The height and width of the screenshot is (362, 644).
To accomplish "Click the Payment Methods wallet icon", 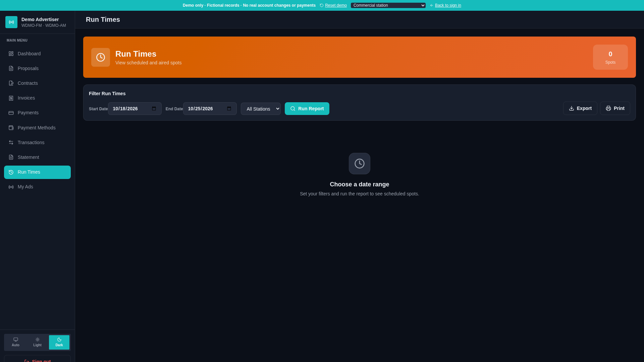I will click(11, 128).
